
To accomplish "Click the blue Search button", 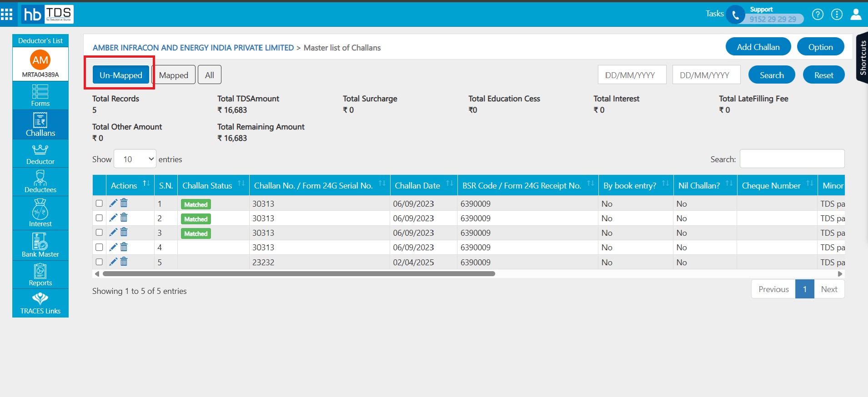I will pyautogui.click(x=772, y=75).
